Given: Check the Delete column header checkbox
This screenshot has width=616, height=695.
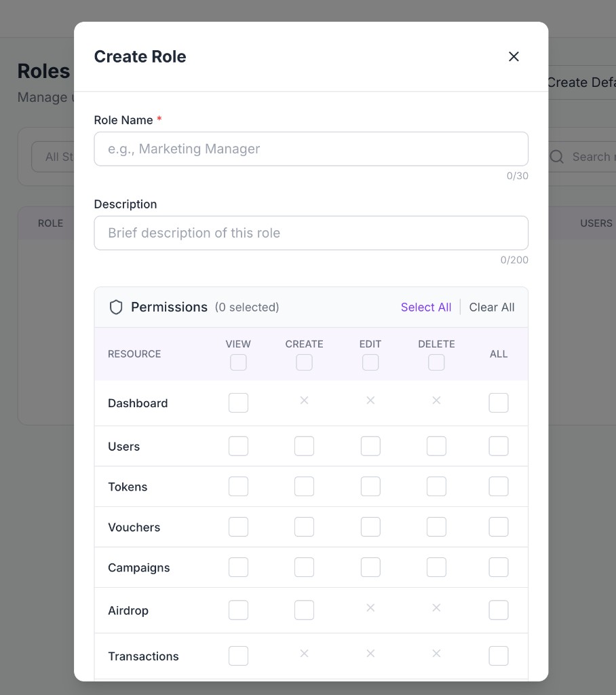Looking at the screenshot, I should pyautogui.click(x=436, y=362).
